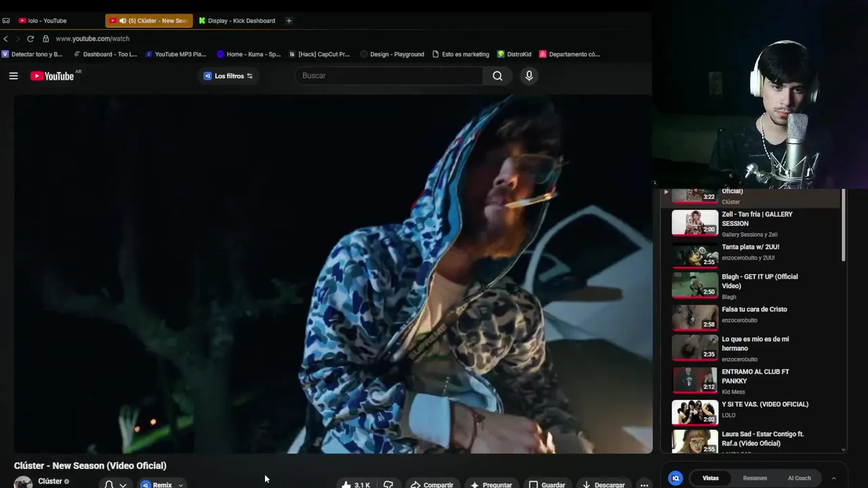Start voice search with the microphone
868x488 pixels.
529,76
